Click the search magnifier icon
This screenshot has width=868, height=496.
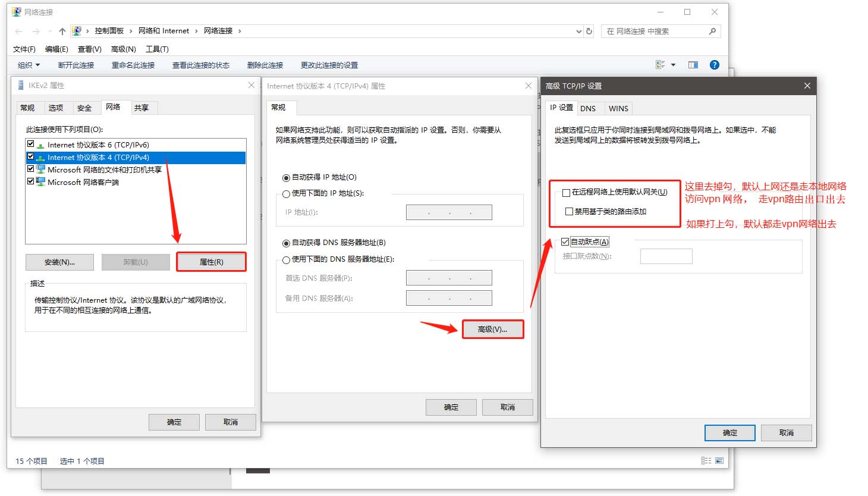pyautogui.click(x=712, y=31)
